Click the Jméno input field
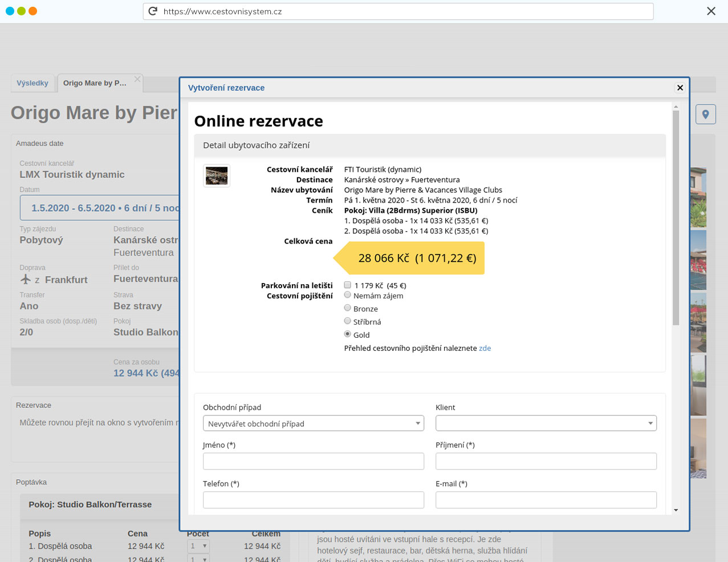728x562 pixels. point(314,461)
